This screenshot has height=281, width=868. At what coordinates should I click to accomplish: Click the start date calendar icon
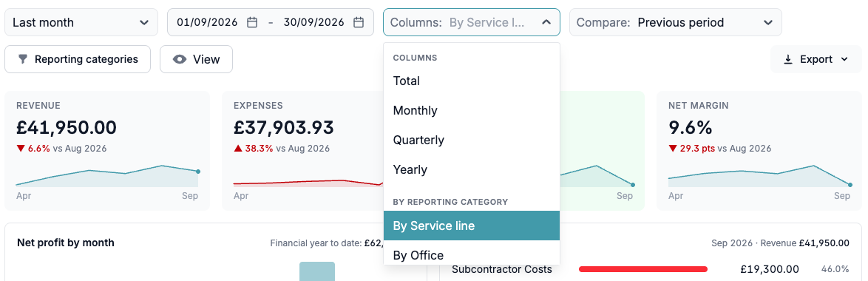(252, 23)
